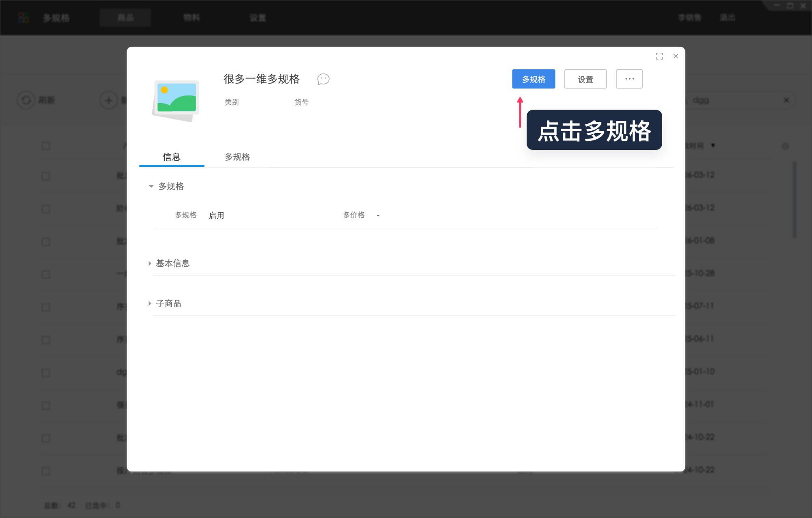The width and height of the screenshot is (812, 518).
Task: Click the 设置 button inside the dialog
Action: pyautogui.click(x=585, y=79)
